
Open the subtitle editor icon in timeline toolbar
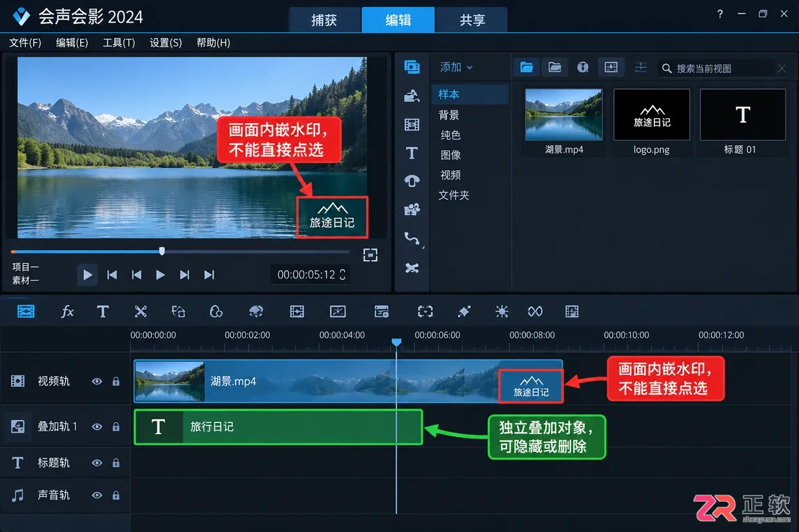[x=381, y=311]
